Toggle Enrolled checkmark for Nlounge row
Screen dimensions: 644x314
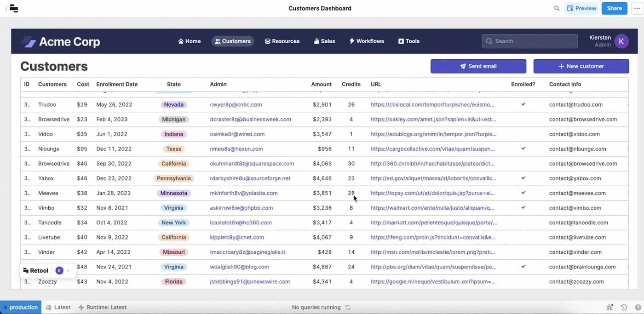click(x=523, y=148)
